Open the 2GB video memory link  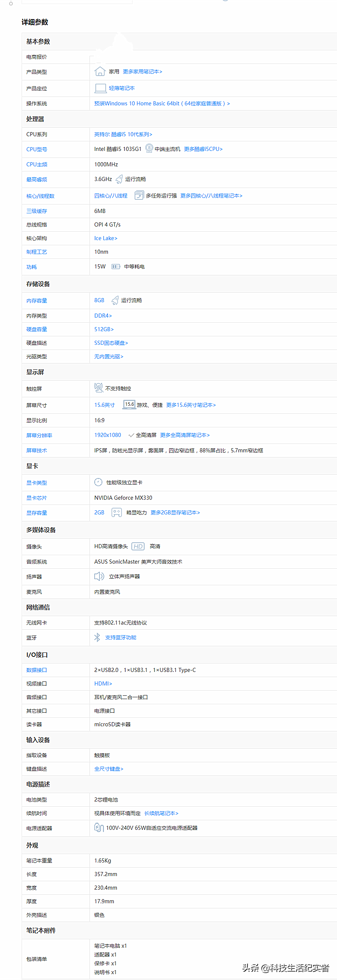point(99,513)
